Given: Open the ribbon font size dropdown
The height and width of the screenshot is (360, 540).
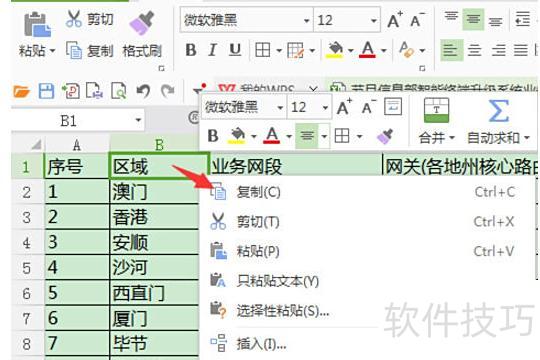Looking at the screenshot, I should point(373,21).
